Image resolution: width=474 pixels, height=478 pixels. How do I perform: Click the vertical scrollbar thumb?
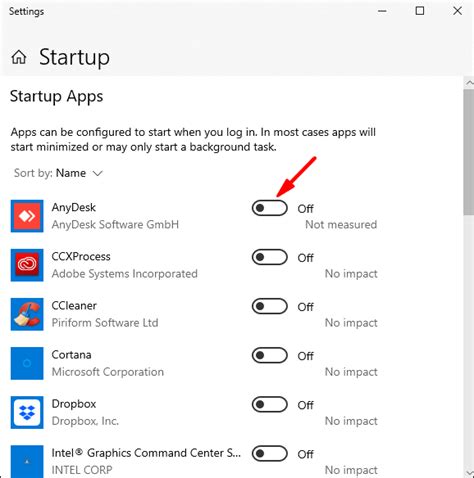pyautogui.click(x=469, y=152)
